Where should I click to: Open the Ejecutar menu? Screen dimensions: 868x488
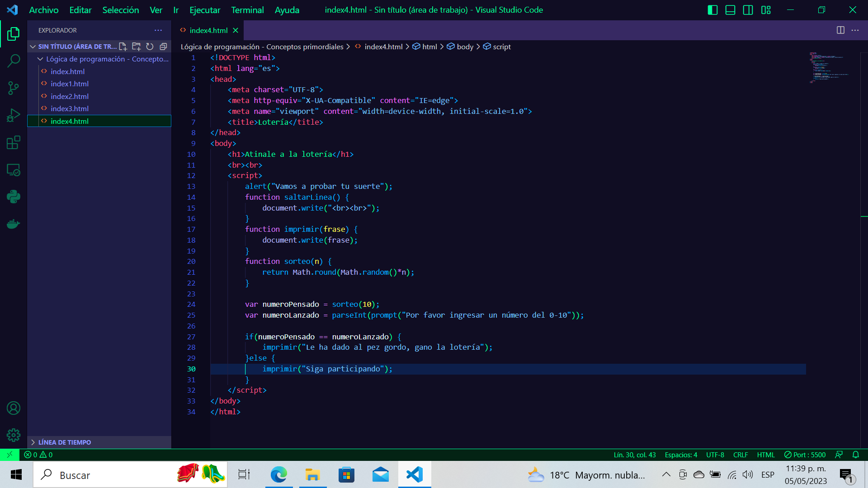205,10
